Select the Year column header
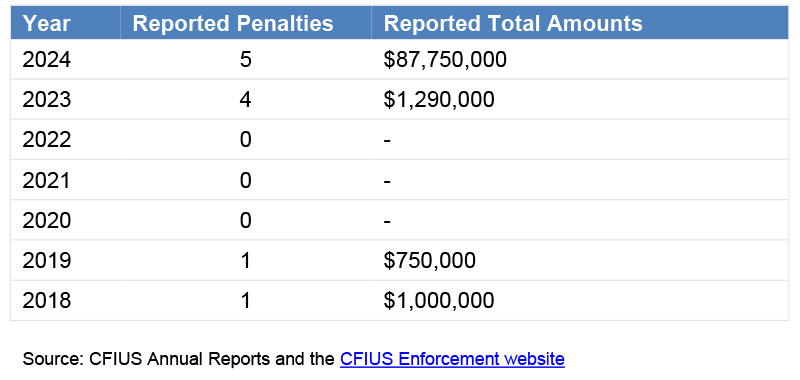This screenshot has width=800, height=380. tap(65, 23)
